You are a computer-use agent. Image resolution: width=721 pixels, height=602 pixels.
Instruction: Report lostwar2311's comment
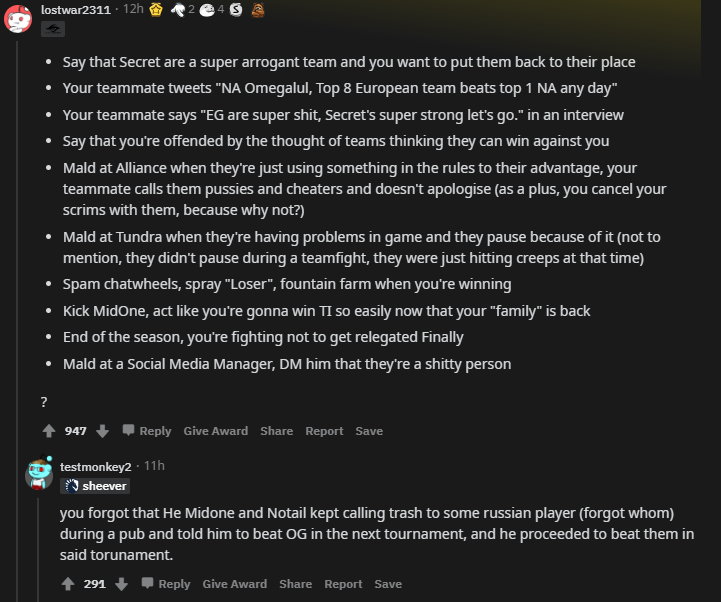324,431
